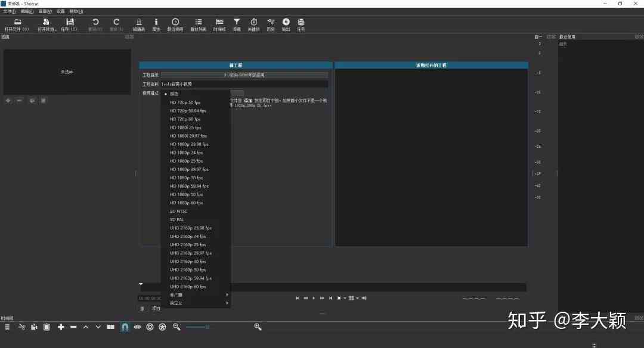Screen dimensions: 644x348
Task: Click the timeline Copy icon
Action: click(34, 327)
